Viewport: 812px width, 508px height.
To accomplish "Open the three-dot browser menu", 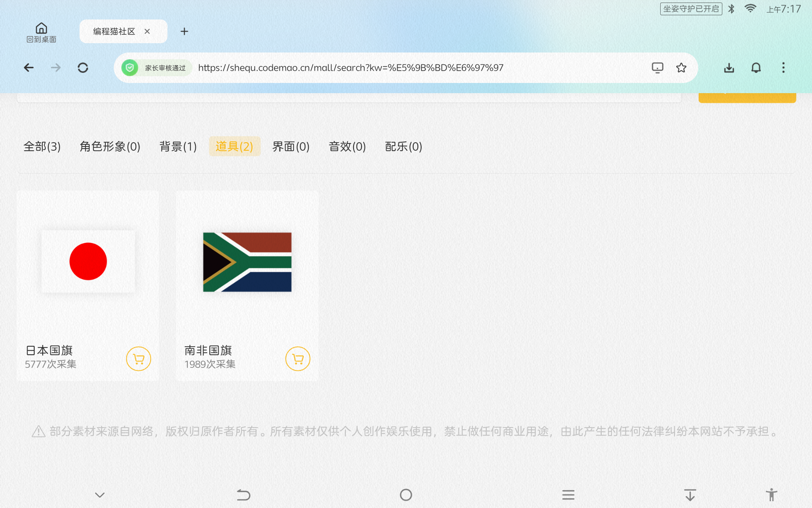I will pos(783,68).
